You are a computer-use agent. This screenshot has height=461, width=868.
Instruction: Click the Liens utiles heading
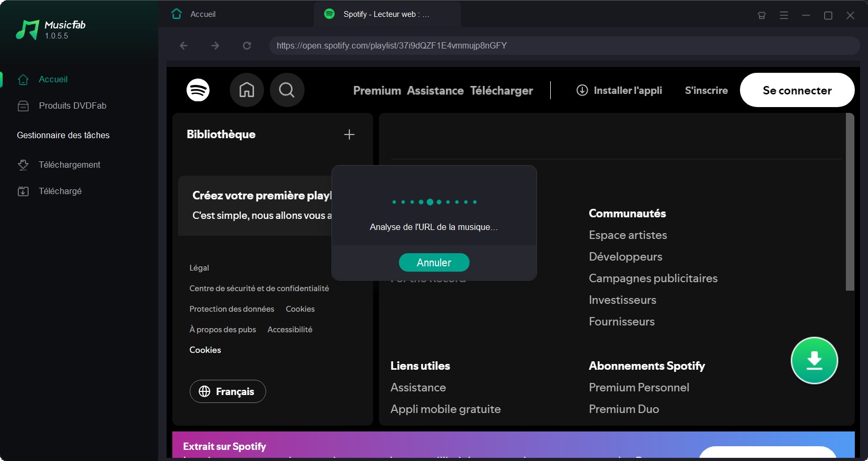(420, 366)
